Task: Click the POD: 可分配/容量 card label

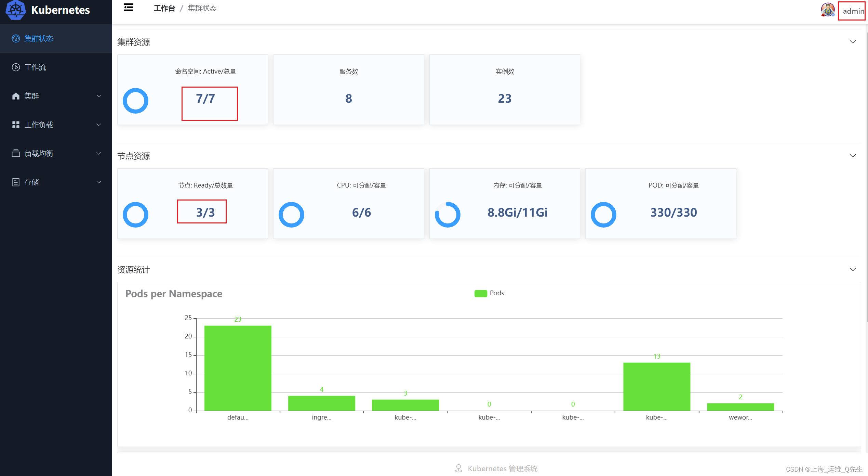Action: click(x=673, y=185)
